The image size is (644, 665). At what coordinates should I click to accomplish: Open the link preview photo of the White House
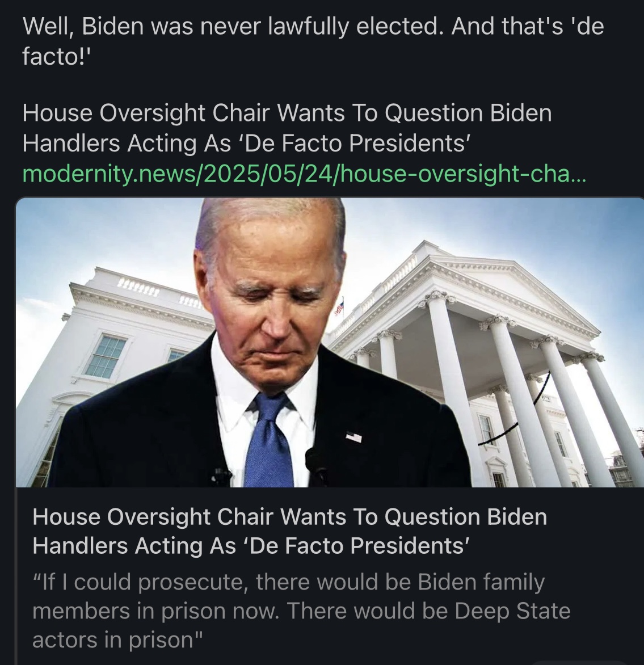coord(330,342)
